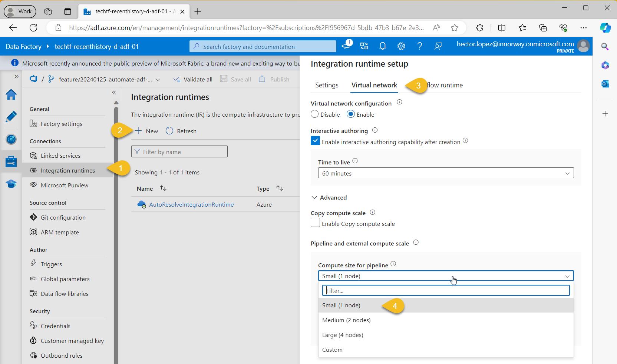This screenshot has height=364, width=617.
Task: Click the Filter by name field
Action: pos(179,151)
